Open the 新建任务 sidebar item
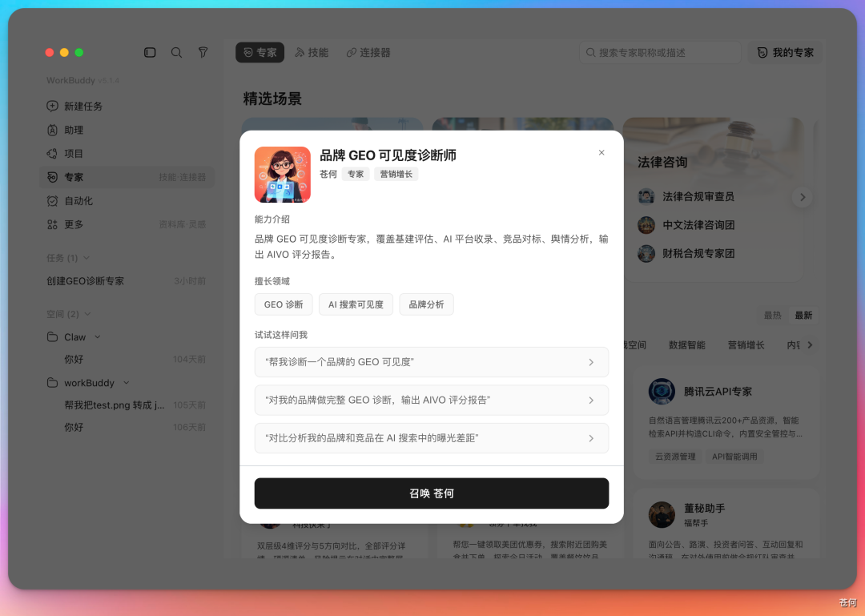This screenshot has height=616, width=865. (127, 106)
